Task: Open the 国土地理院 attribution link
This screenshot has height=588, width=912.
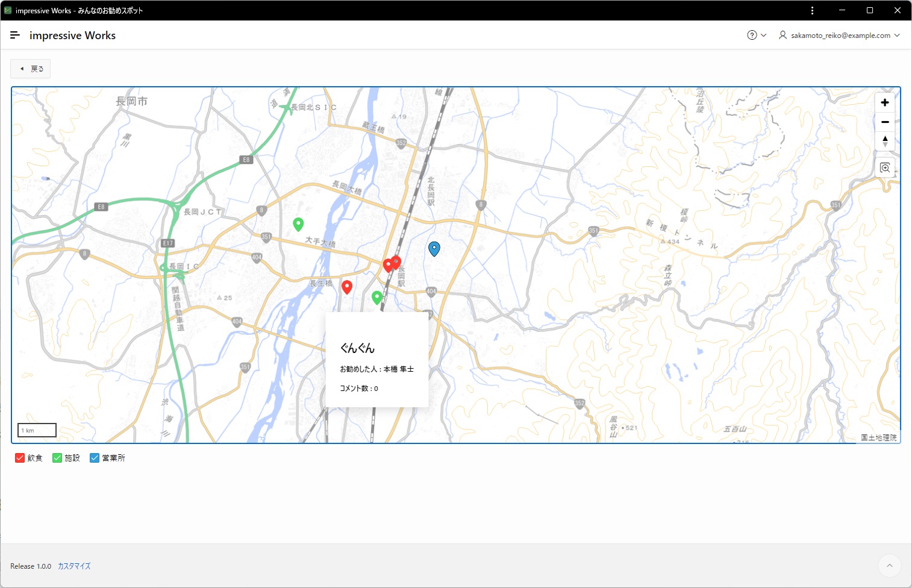Action: pyautogui.click(x=879, y=437)
